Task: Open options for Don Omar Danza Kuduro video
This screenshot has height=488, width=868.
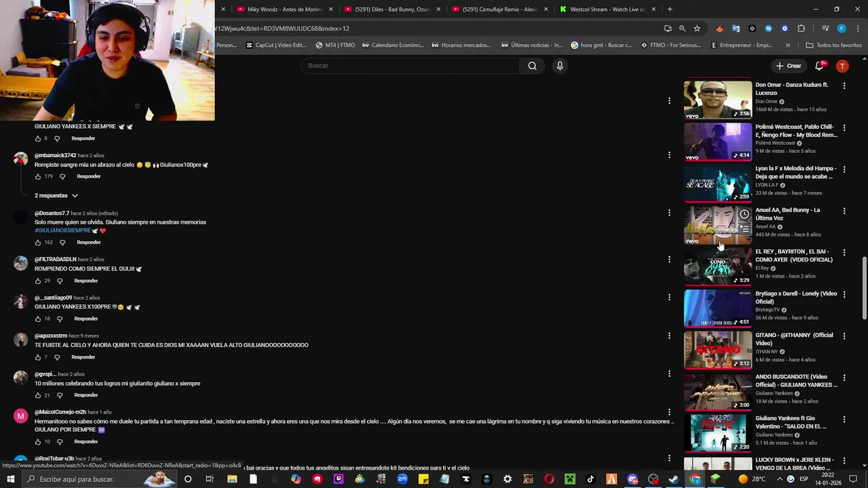Action: point(844,86)
